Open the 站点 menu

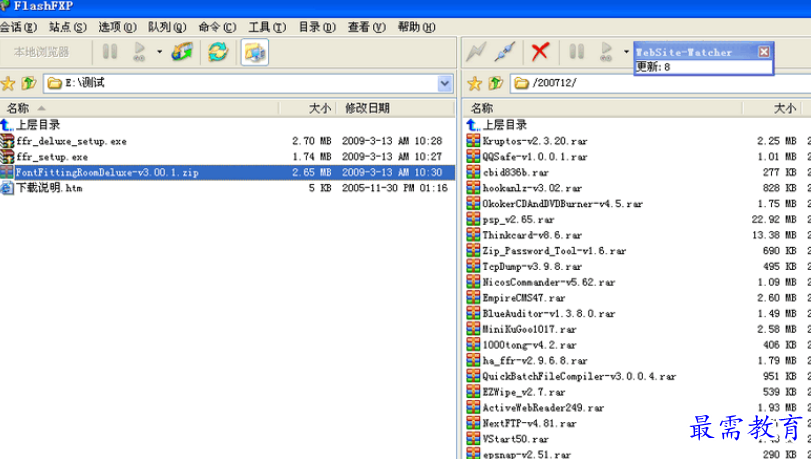[x=68, y=27]
